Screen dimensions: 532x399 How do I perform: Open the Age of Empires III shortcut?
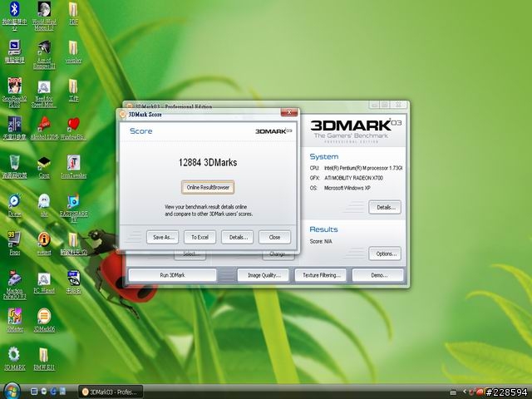tap(44, 54)
